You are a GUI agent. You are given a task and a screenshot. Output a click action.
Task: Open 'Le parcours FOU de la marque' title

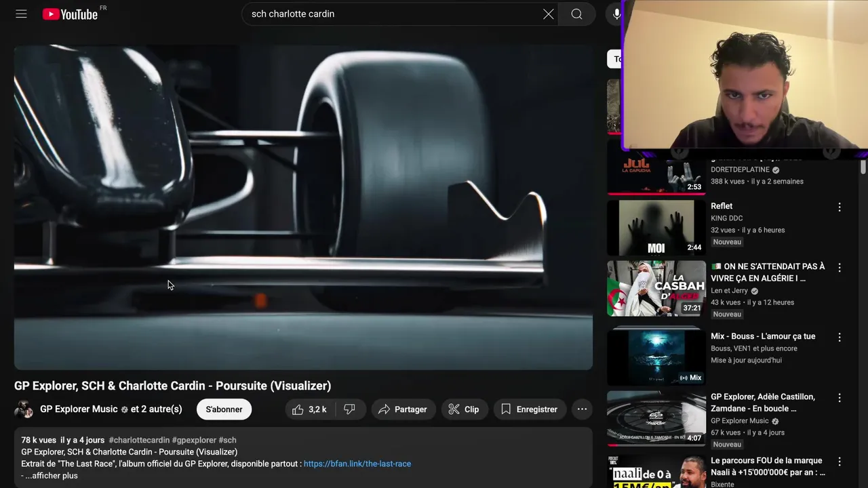[768, 466]
